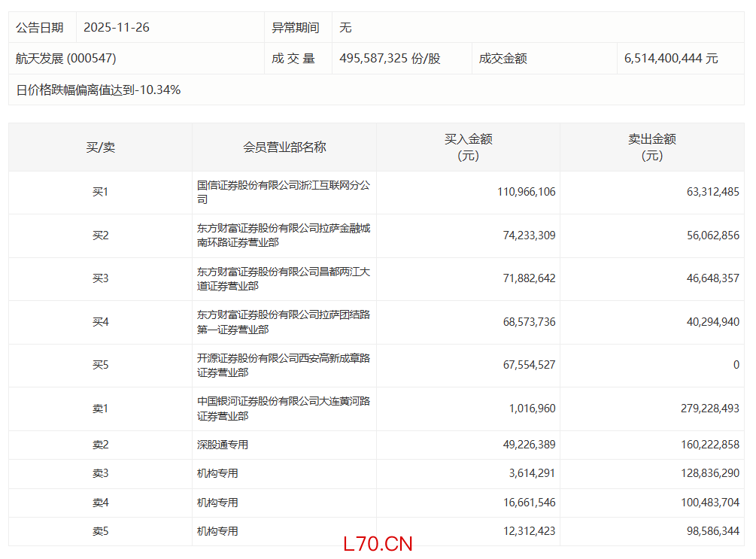This screenshot has height=559, width=756.
Task: Click the 买入金额 column header
Action: [x=468, y=147]
